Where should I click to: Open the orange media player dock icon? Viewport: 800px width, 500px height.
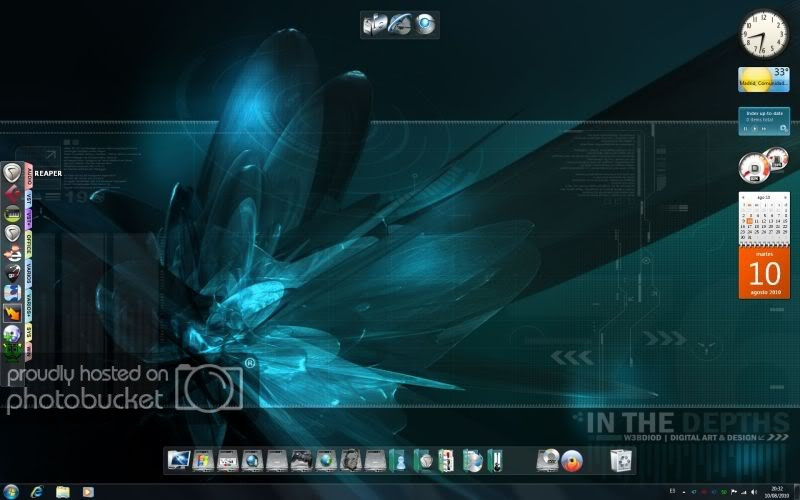pos(572,460)
